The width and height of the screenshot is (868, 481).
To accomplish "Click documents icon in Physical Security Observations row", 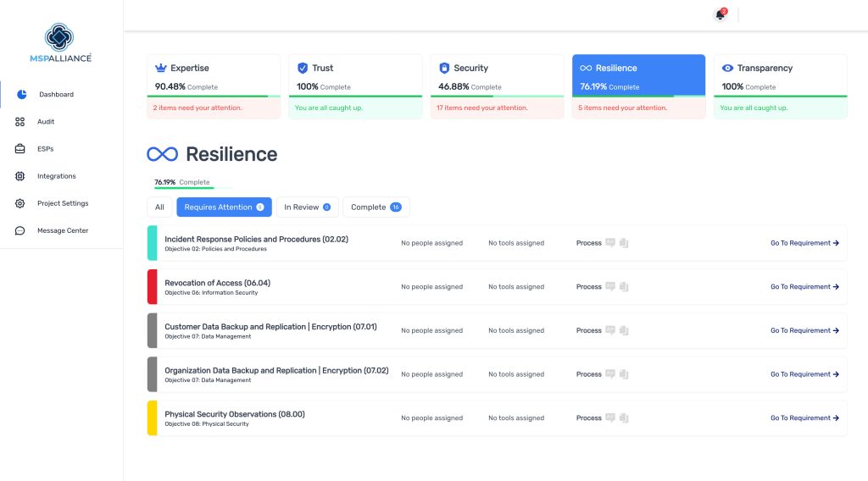I will (624, 418).
